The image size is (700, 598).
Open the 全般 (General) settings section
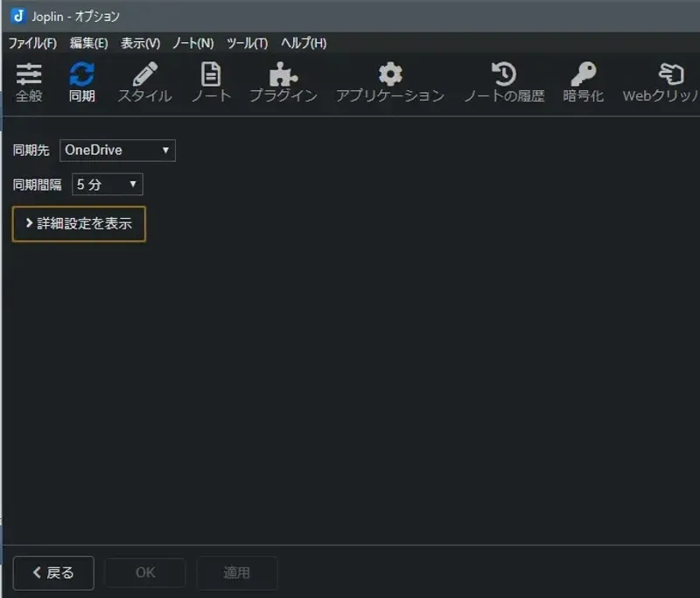tap(30, 81)
